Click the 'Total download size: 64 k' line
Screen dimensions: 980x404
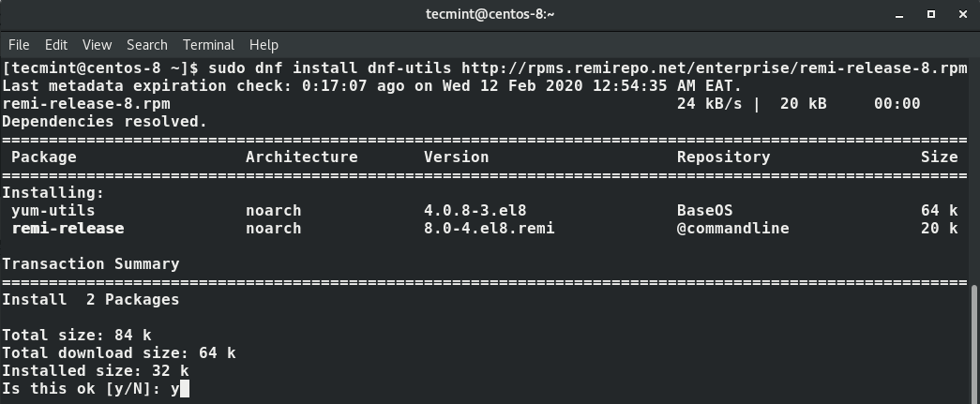pyautogui.click(x=119, y=353)
